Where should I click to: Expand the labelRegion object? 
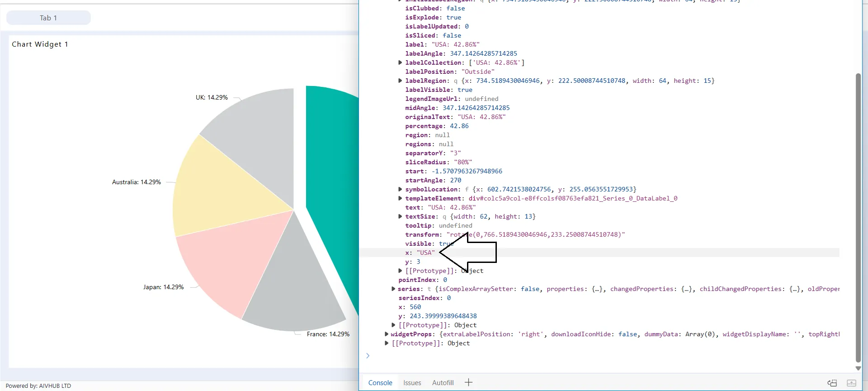click(x=400, y=81)
